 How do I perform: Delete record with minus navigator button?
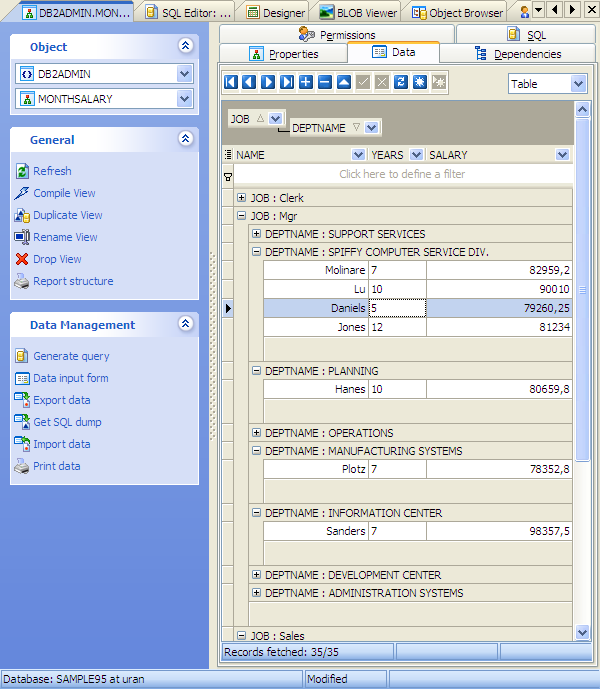(325, 82)
